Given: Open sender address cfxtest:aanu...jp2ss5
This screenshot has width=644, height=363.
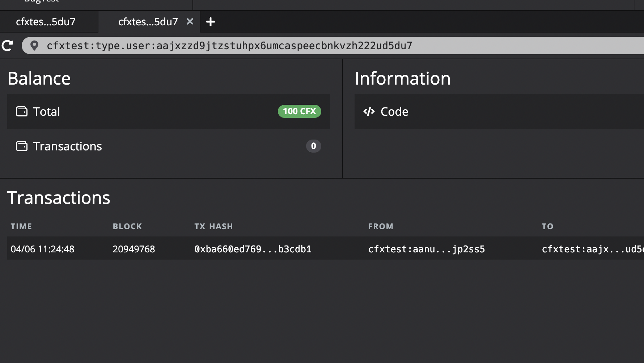Looking at the screenshot, I should click(427, 249).
